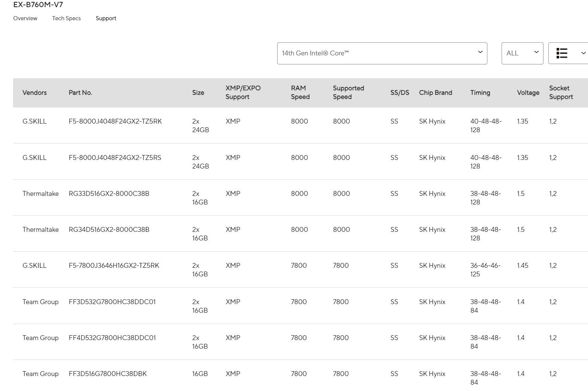Click timing 40-48-48-128 in TZ5RS row
This screenshot has width=588, height=391.
point(486,162)
